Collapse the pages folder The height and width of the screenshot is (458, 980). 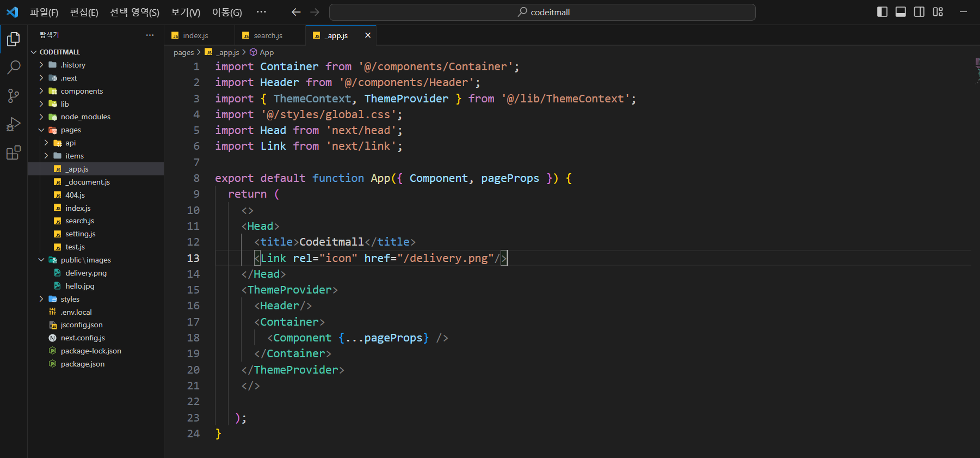coord(96,130)
